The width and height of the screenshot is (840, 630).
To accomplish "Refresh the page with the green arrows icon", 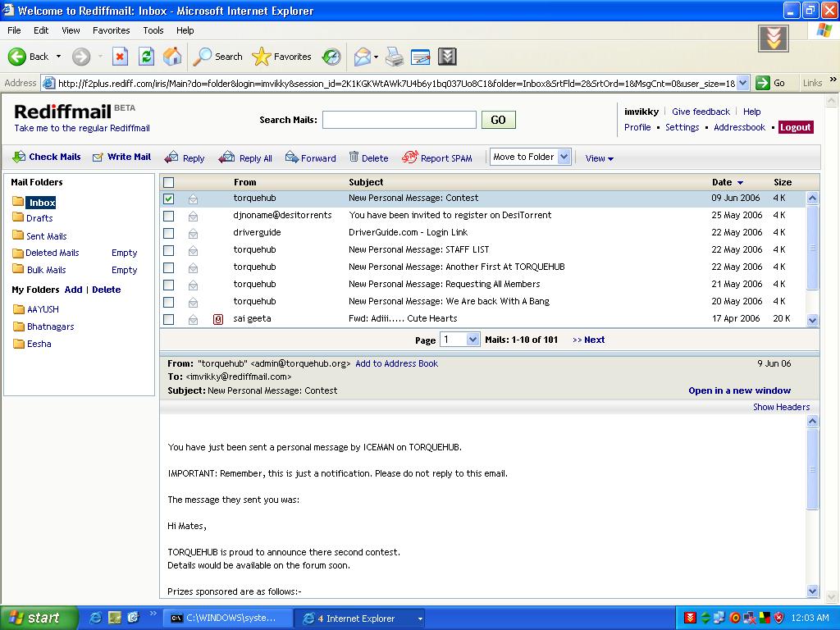I will tap(146, 57).
